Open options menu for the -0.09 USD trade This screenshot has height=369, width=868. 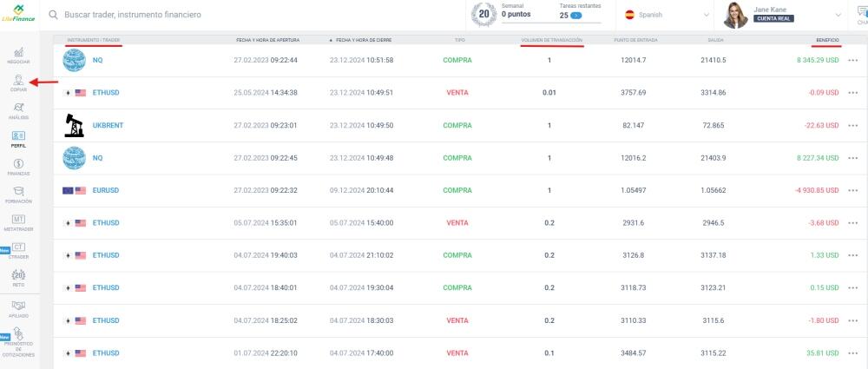click(x=853, y=93)
